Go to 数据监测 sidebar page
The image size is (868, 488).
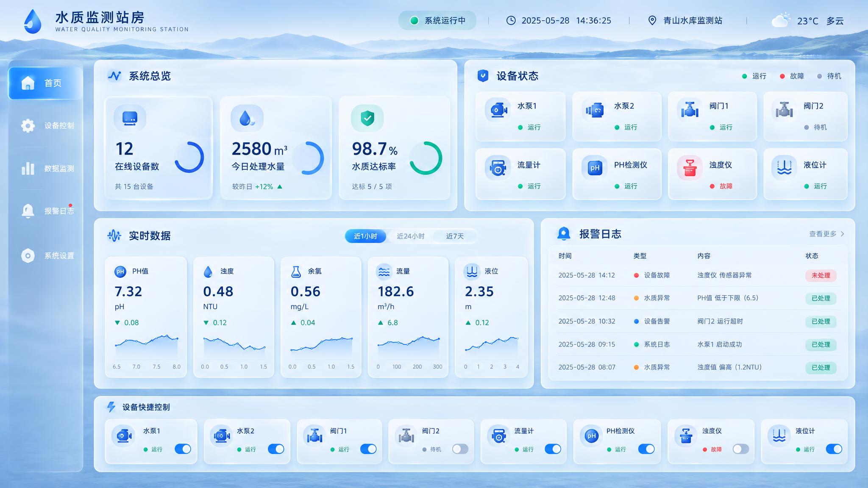click(47, 168)
